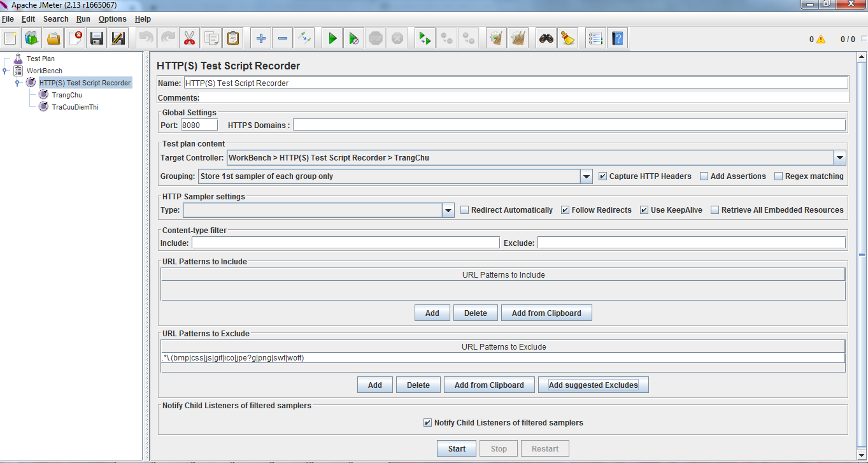Open the Run menu
This screenshot has height=463, width=868.
click(83, 19)
